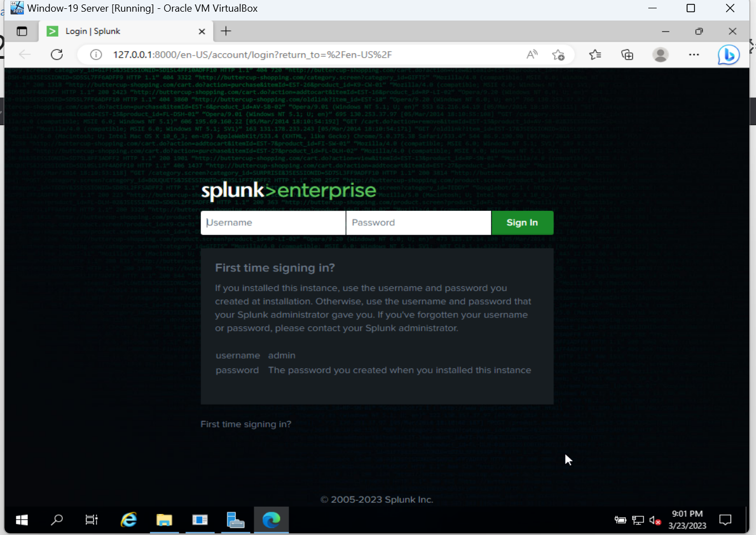Open the network icon in the system tray
Screen dimensions: 756x535
coord(638,520)
